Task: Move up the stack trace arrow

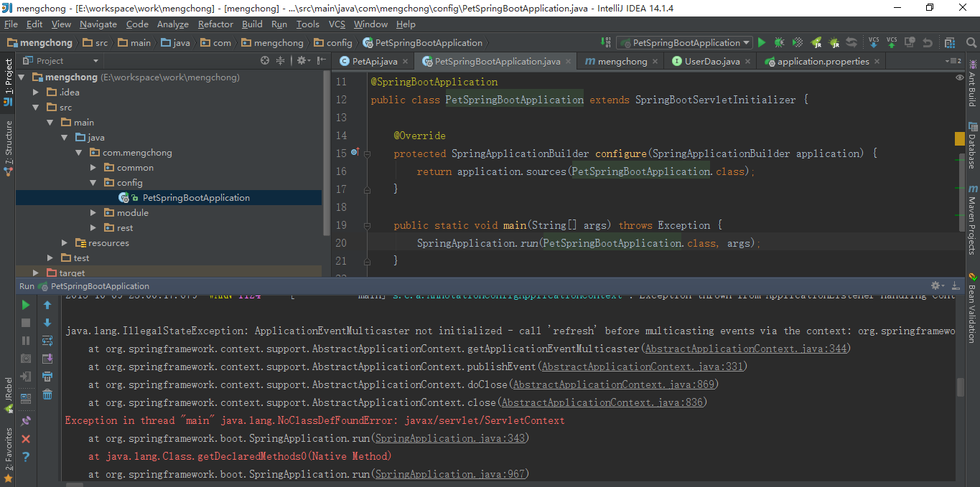Action: (47, 305)
